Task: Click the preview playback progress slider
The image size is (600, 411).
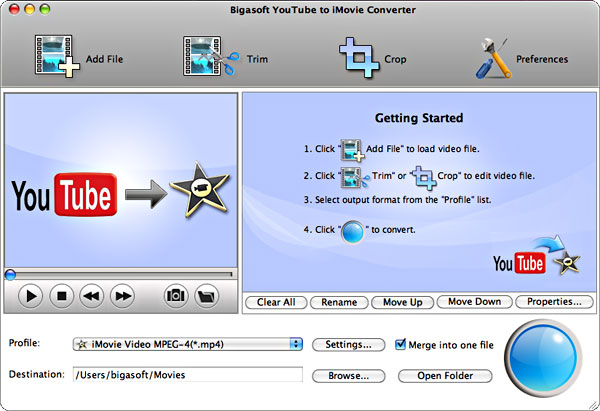Action: coord(120,274)
